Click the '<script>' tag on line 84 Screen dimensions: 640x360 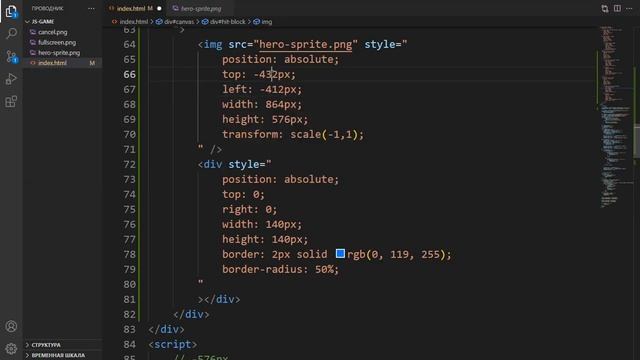tap(173, 344)
